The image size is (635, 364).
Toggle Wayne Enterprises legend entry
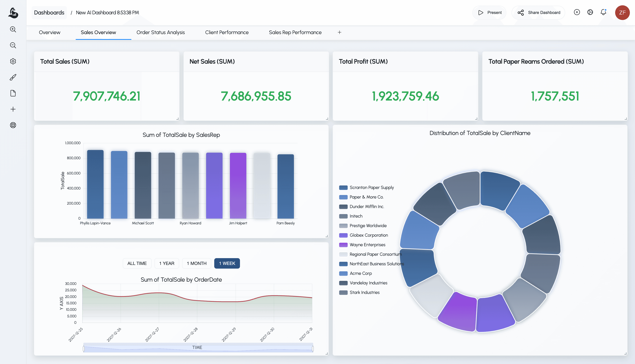click(x=367, y=245)
